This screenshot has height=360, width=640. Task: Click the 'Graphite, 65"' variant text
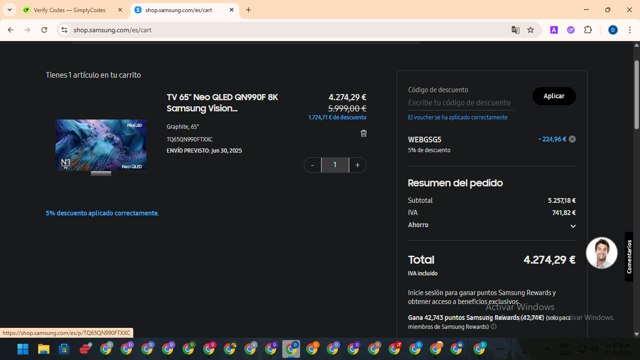(182, 127)
